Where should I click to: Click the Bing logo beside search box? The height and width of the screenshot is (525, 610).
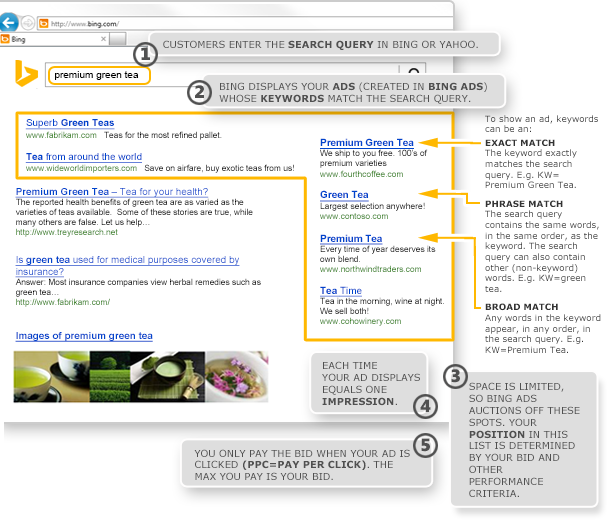(x=26, y=73)
